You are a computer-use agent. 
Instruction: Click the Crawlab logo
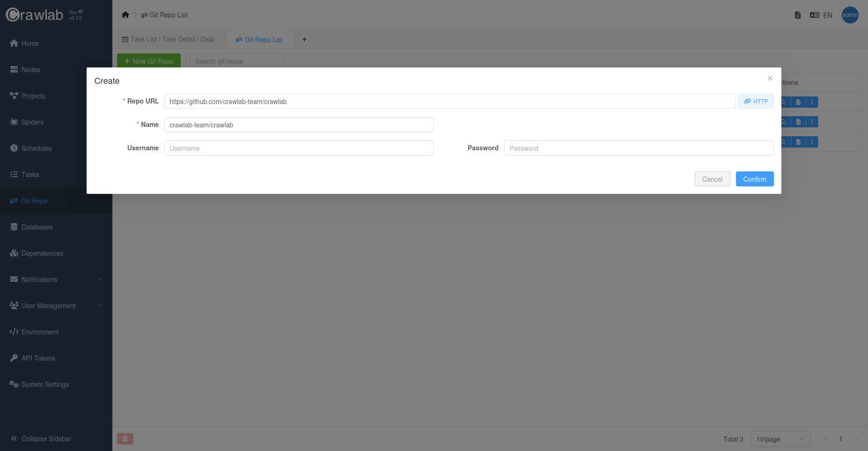click(x=35, y=15)
